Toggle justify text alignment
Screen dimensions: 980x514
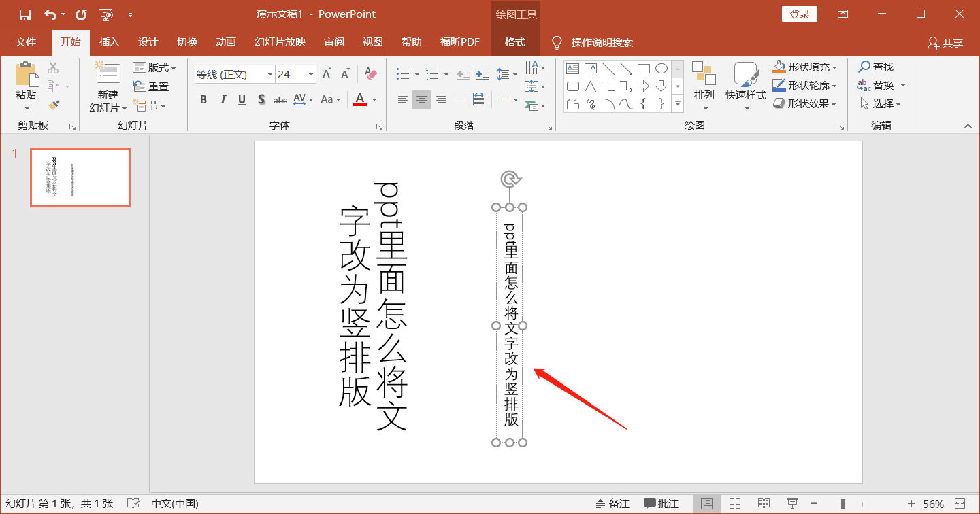tap(460, 99)
